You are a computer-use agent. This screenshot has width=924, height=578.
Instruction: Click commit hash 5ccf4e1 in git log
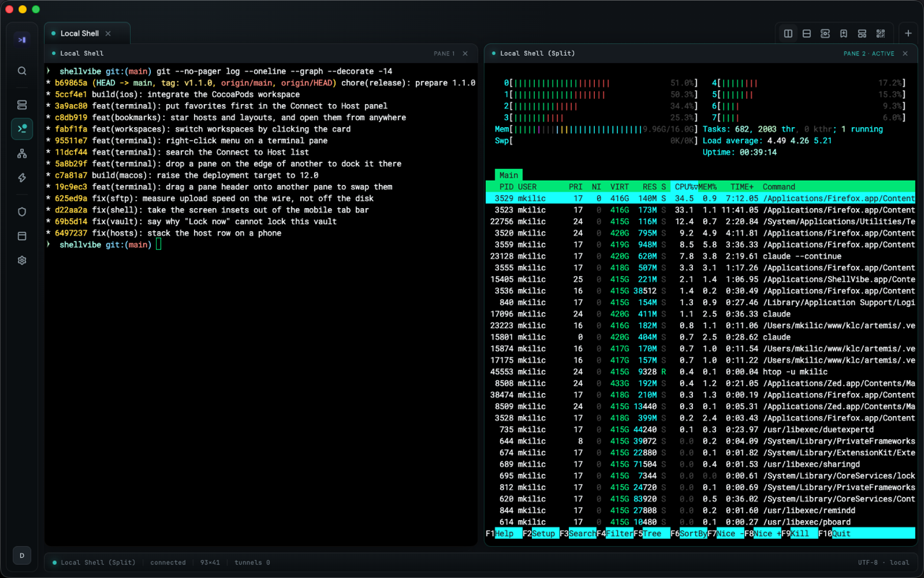[71, 94]
